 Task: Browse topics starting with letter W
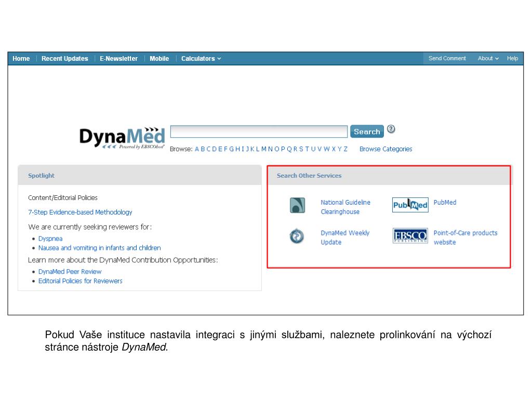pyautogui.click(x=327, y=149)
